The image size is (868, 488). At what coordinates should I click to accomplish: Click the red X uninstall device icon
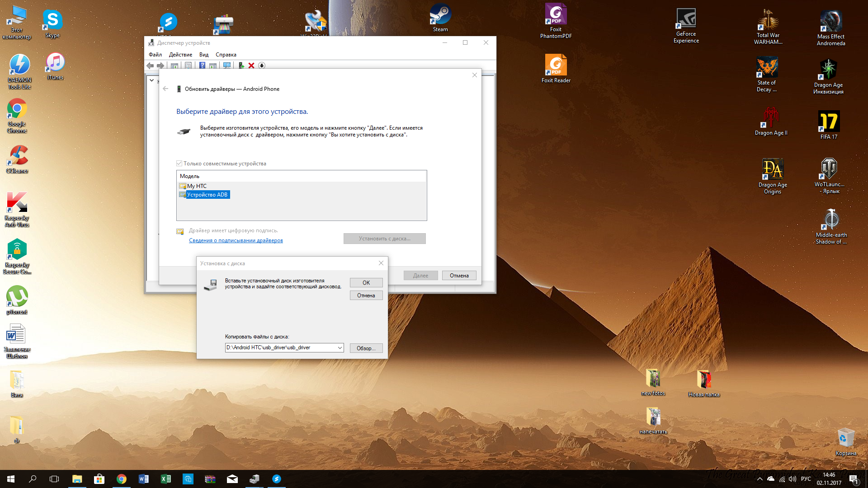tap(251, 66)
